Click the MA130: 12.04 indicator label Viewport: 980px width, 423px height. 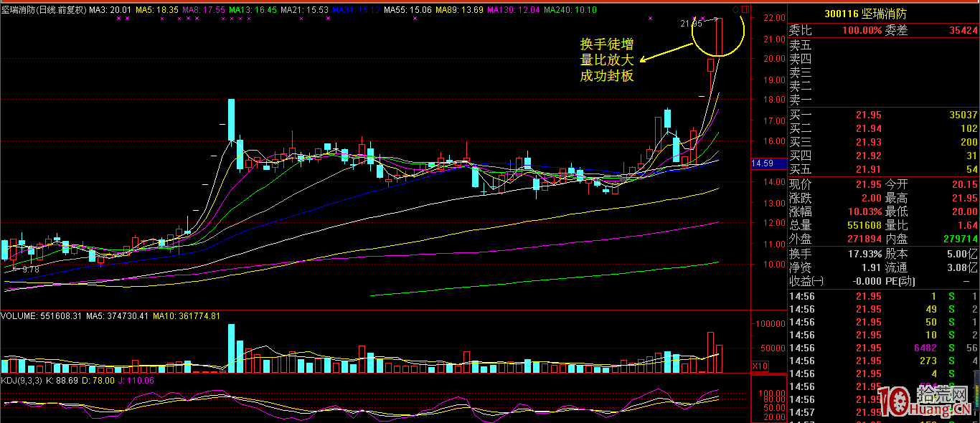[x=514, y=10]
